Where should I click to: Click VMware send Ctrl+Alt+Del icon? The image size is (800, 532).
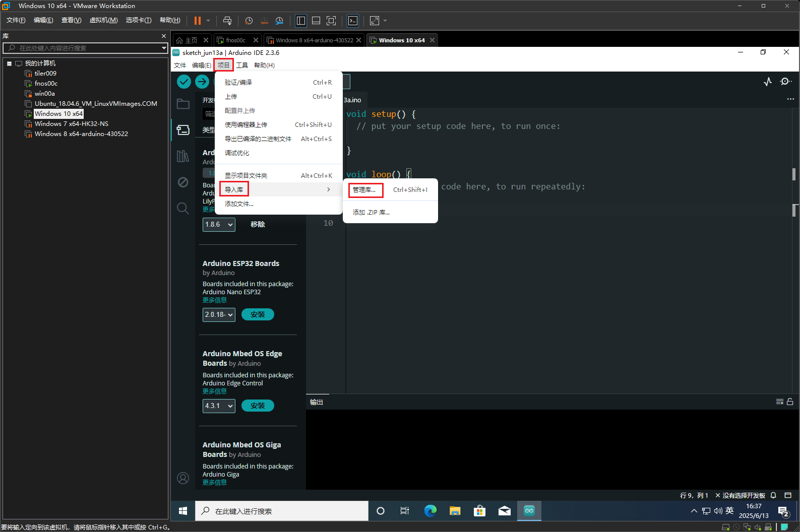coord(227,21)
